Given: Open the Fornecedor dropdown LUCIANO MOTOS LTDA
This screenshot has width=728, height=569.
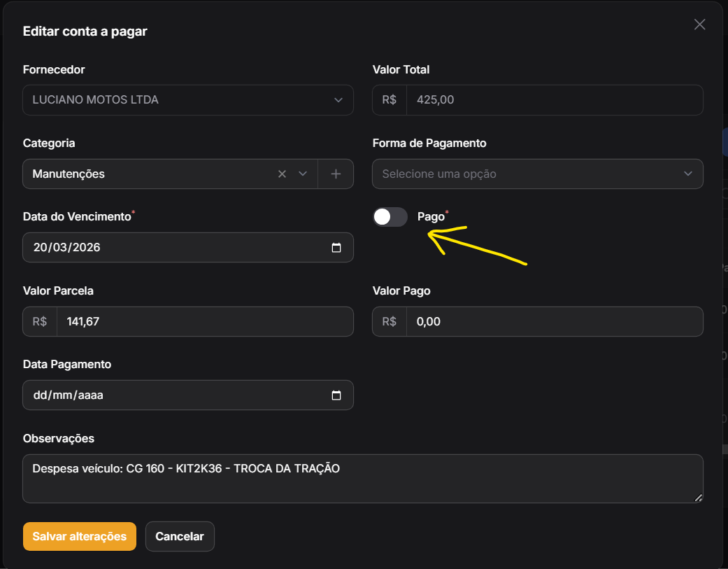Looking at the screenshot, I should pyautogui.click(x=188, y=100).
